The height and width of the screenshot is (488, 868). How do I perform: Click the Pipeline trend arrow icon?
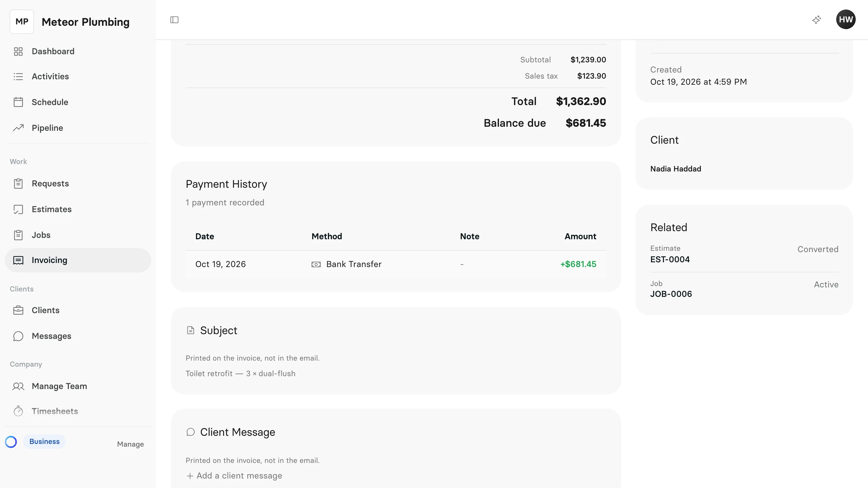pos(18,128)
